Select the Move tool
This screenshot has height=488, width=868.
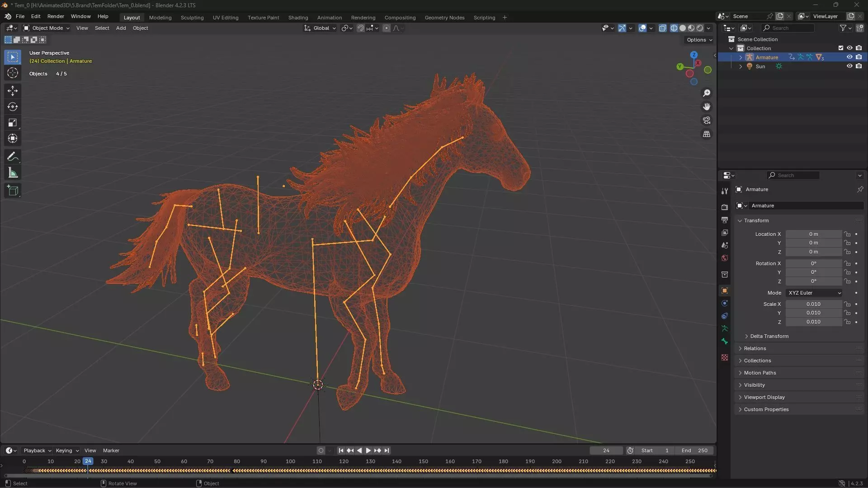pyautogui.click(x=13, y=91)
